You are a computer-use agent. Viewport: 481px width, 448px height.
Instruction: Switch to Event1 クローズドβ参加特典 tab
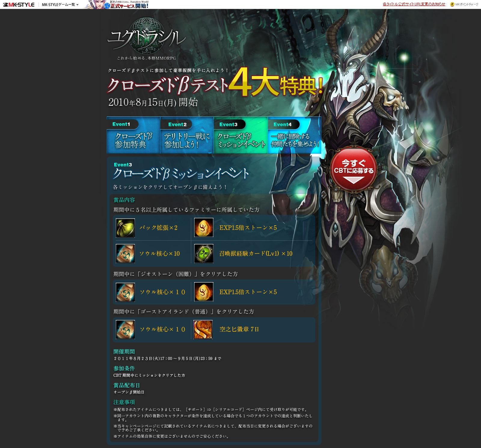pos(133,135)
